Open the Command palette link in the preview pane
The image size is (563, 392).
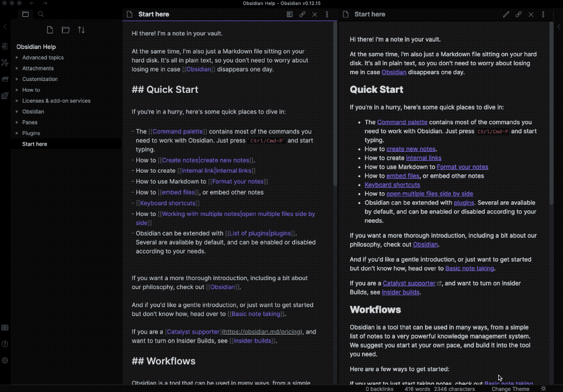[402, 122]
